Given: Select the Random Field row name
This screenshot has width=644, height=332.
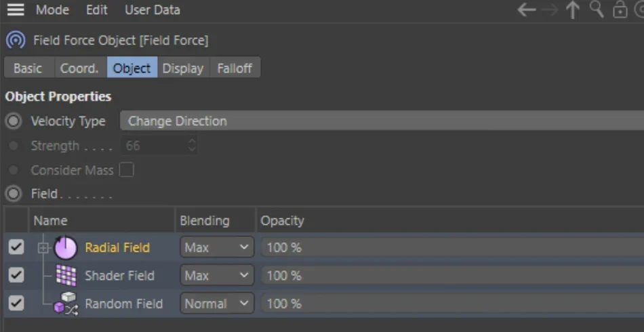Looking at the screenshot, I should pos(123,304).
